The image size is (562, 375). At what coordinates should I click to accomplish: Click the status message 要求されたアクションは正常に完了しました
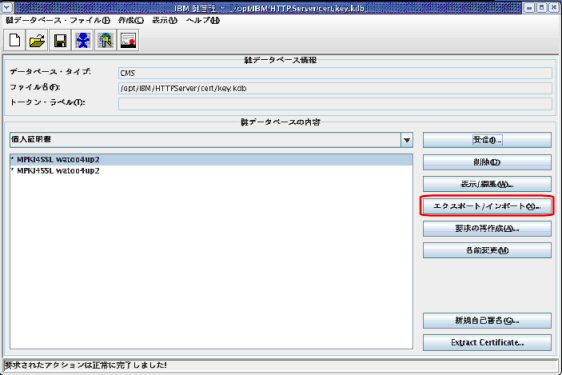(85, 365)
